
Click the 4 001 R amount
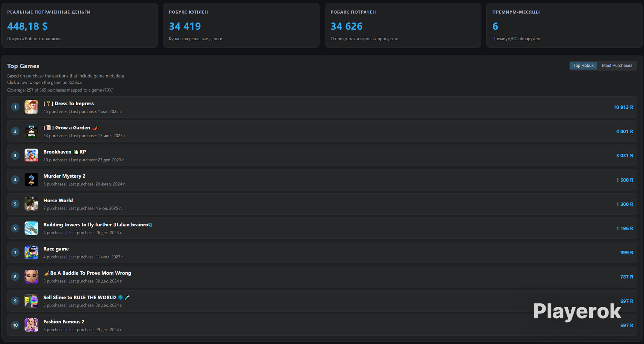click(x=625, y=131)
